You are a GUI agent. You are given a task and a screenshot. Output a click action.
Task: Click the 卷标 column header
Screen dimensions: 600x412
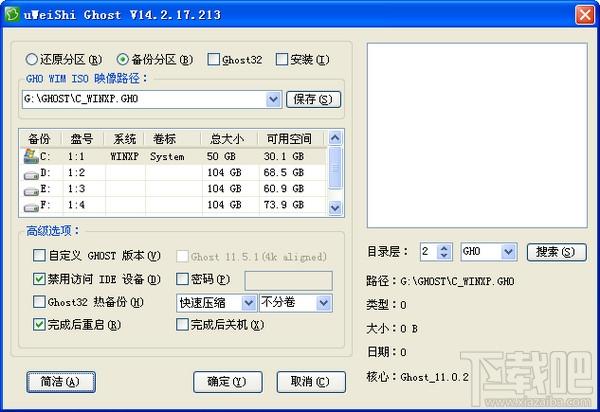pyautogui.click(x=172, y=139)
